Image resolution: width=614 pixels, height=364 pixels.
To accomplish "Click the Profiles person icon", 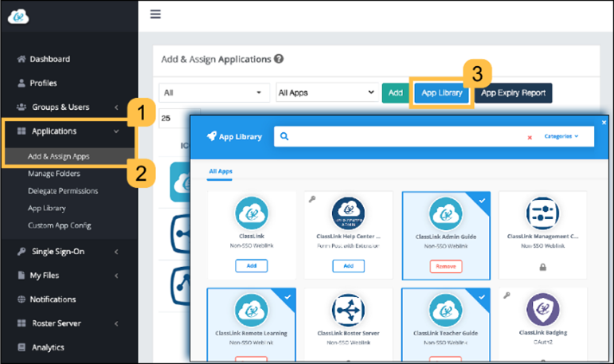I will coord(22,83).
